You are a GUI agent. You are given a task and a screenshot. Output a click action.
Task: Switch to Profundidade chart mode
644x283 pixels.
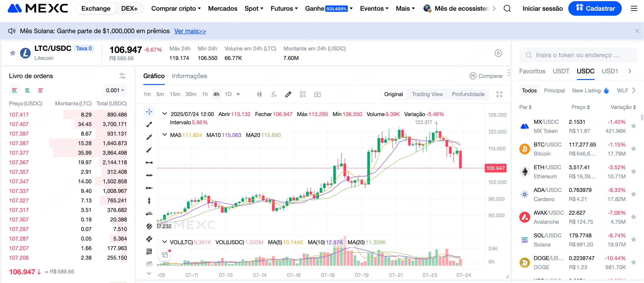[x=468, y=94]
